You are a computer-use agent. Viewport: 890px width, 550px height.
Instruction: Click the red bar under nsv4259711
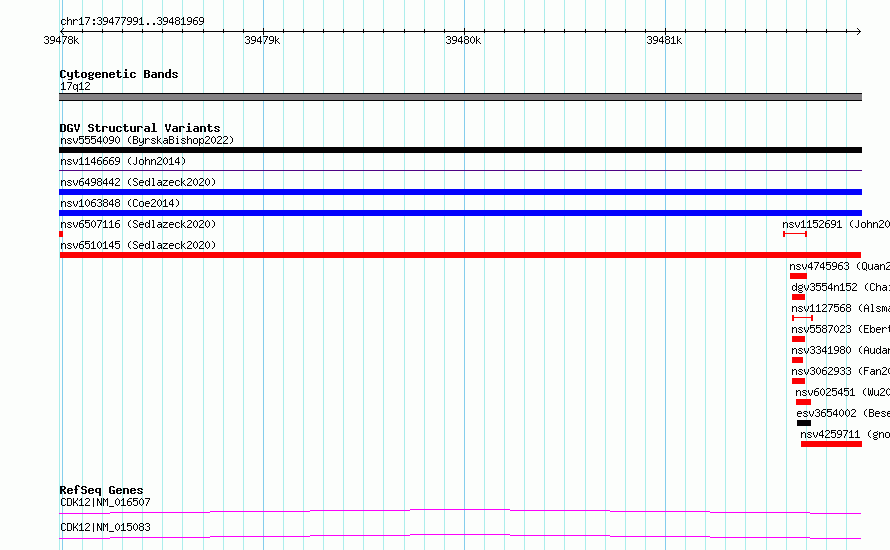coord(831,444)
